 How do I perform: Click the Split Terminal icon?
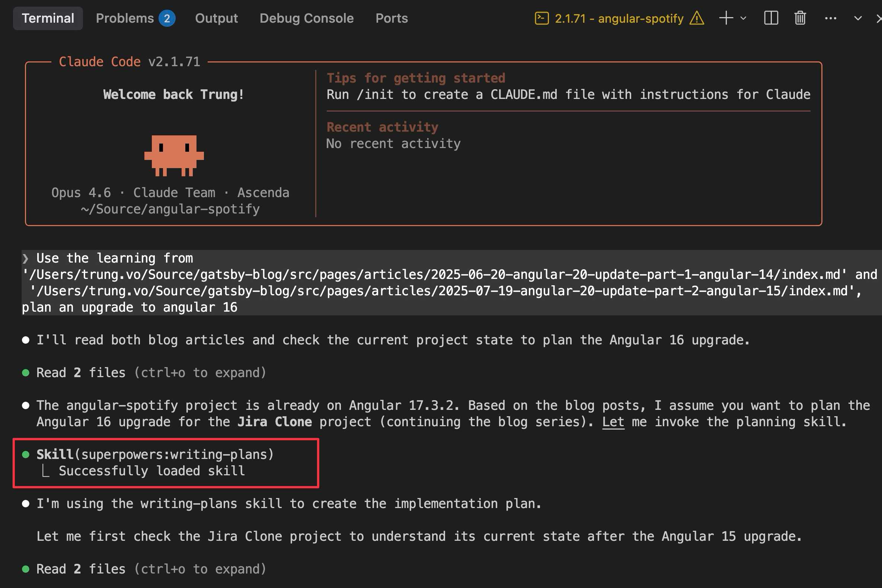click(771, 18)
